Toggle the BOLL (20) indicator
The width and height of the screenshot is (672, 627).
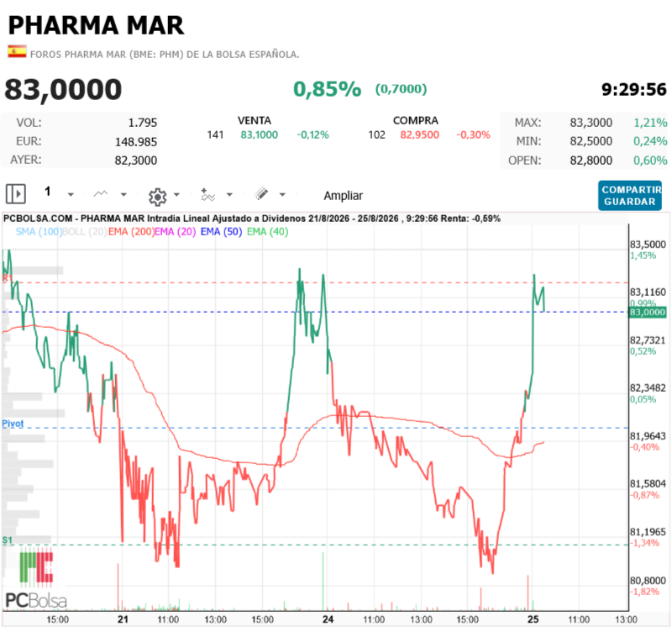pyautogui.click(x=85, y=232)
